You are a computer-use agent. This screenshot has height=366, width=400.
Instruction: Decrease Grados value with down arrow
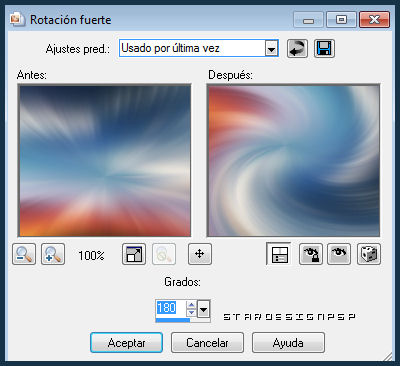191,313
